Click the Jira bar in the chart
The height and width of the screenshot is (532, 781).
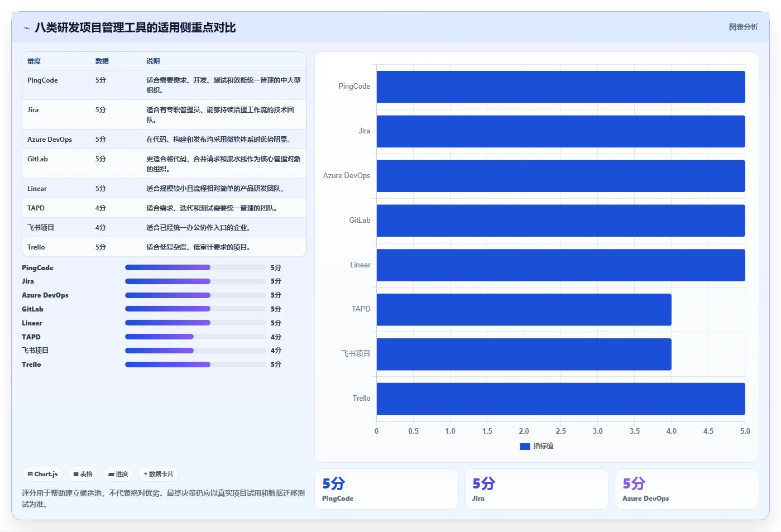(x=560, y=131)
